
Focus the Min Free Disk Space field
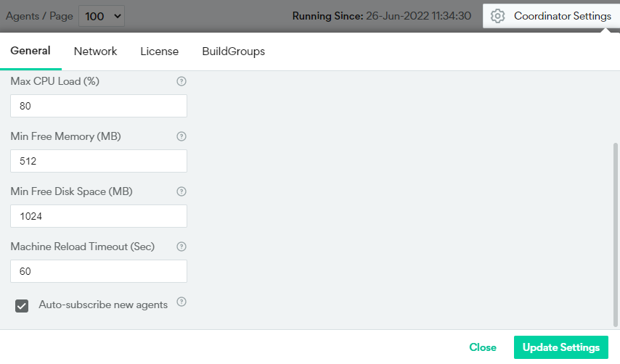coord(99,216)
